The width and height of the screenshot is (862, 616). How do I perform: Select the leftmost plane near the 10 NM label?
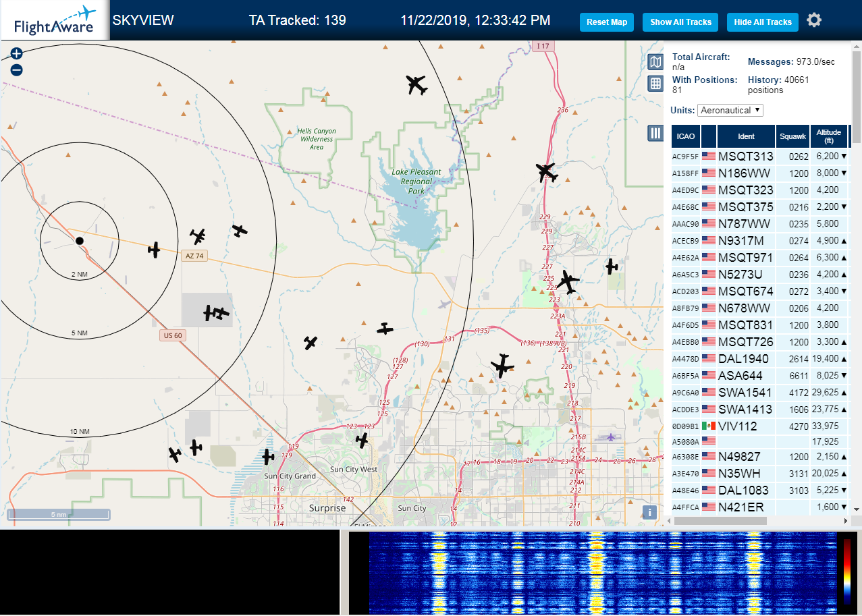[x=175, y=455]
